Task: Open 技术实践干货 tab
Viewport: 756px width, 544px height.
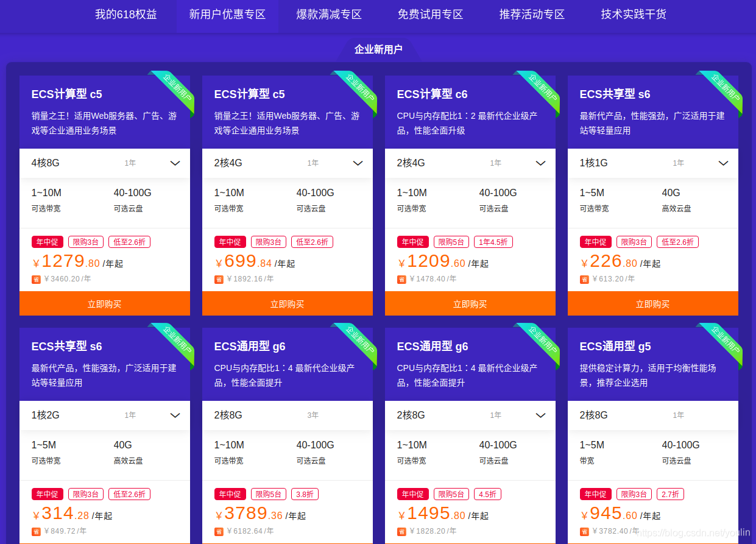Action: click(634, 14)
